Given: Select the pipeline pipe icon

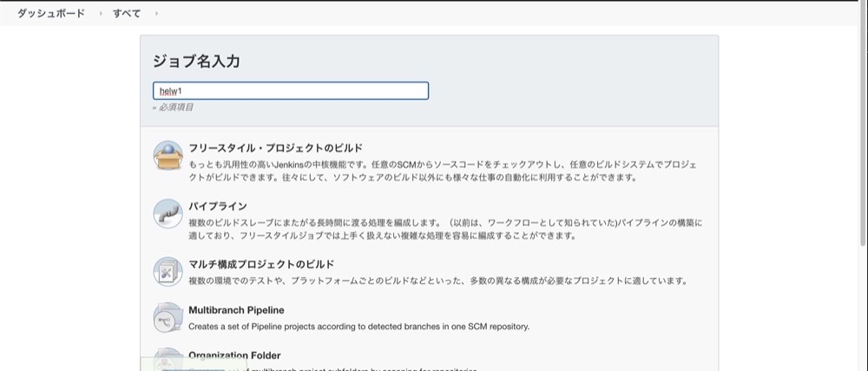Looking at the screenshot, I should [168, 214].
